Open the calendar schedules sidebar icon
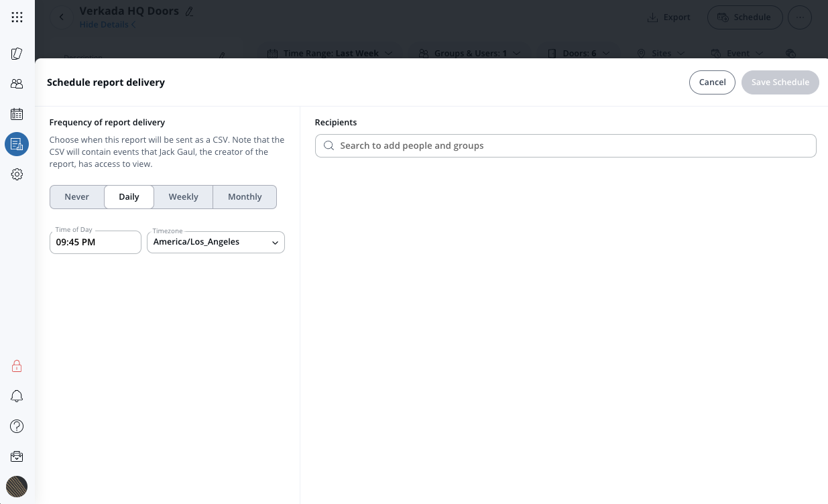 [17, 114]
